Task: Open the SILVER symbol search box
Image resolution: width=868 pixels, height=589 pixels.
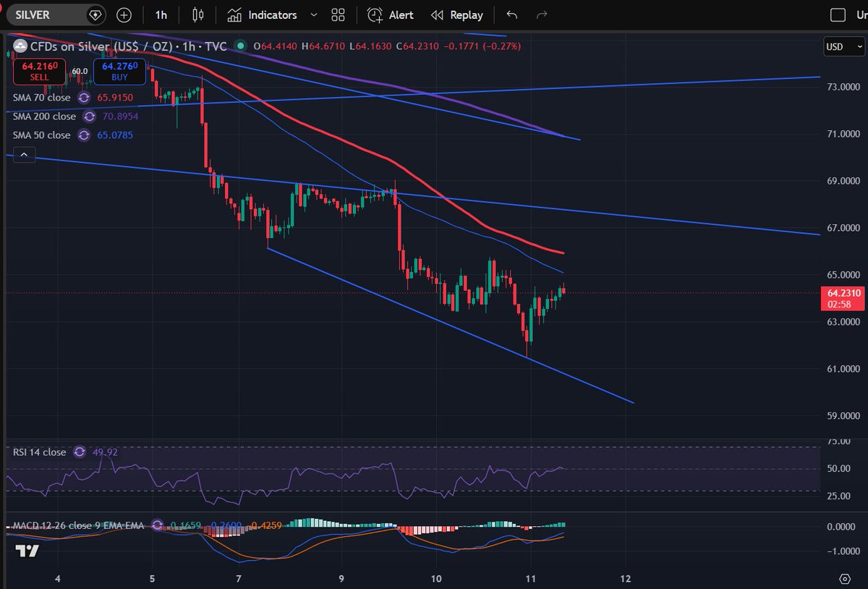Action: point(56,14)
